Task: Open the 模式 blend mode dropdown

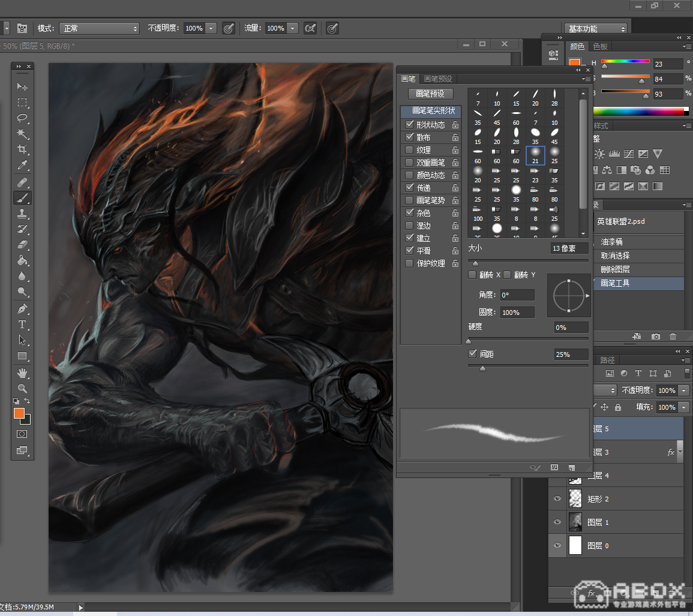Action: (100, 28)
